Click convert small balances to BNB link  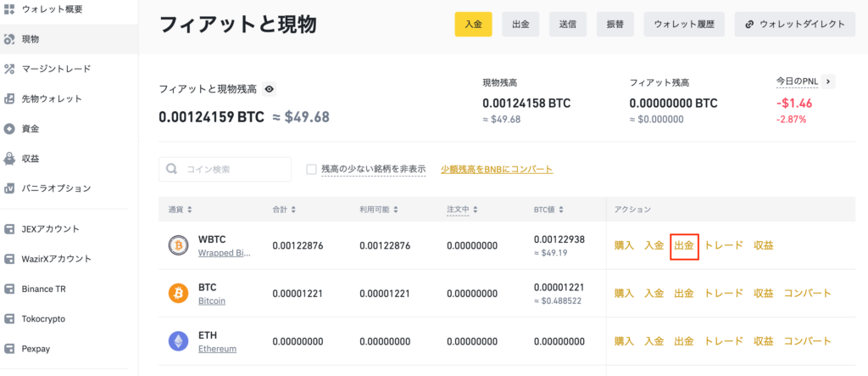(x=497, y=169)
